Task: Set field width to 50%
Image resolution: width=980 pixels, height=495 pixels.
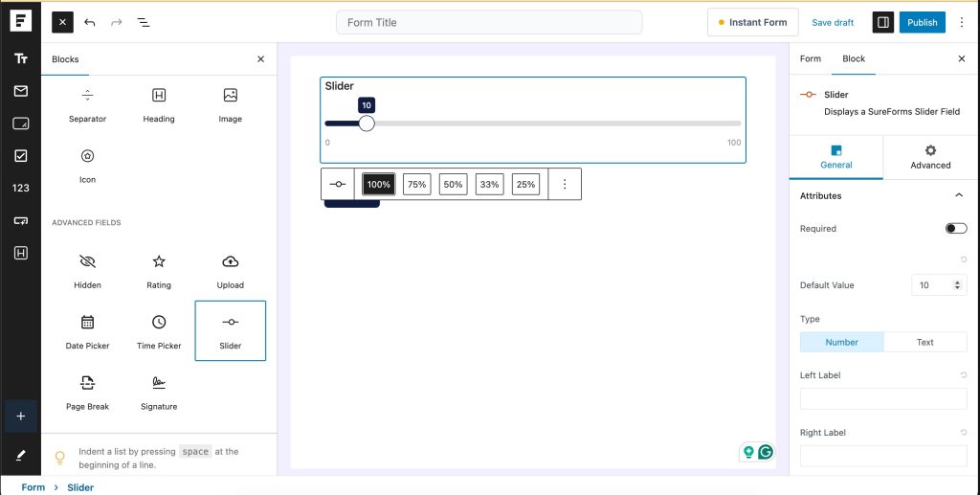Action: pyautogui.click(x=453, y=185)
